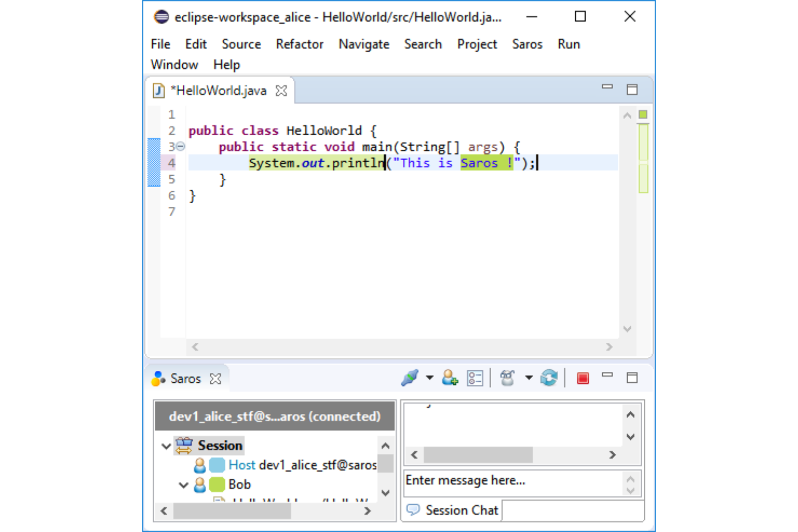798x532 pixels.
Task: Click Bob's green color swatch
Action: point(217,485)
